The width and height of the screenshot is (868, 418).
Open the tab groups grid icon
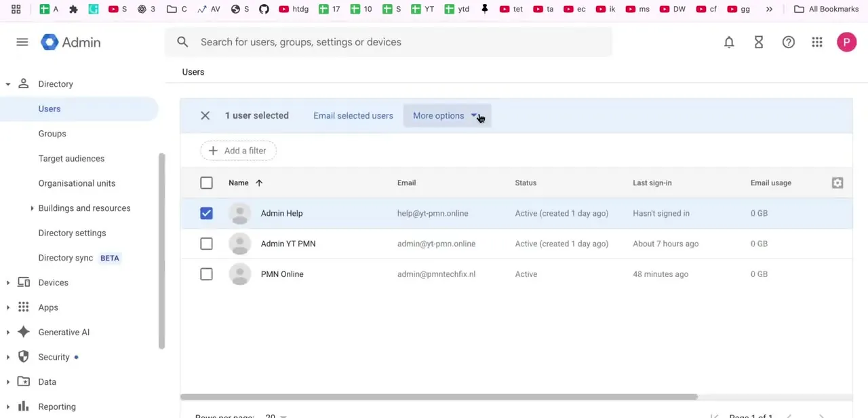pos(16,9)
